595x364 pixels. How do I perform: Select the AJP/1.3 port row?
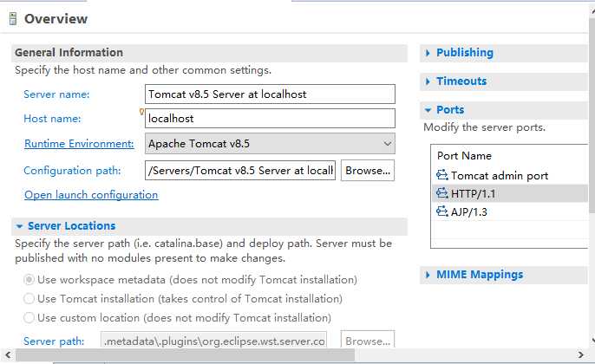(509, 211)
